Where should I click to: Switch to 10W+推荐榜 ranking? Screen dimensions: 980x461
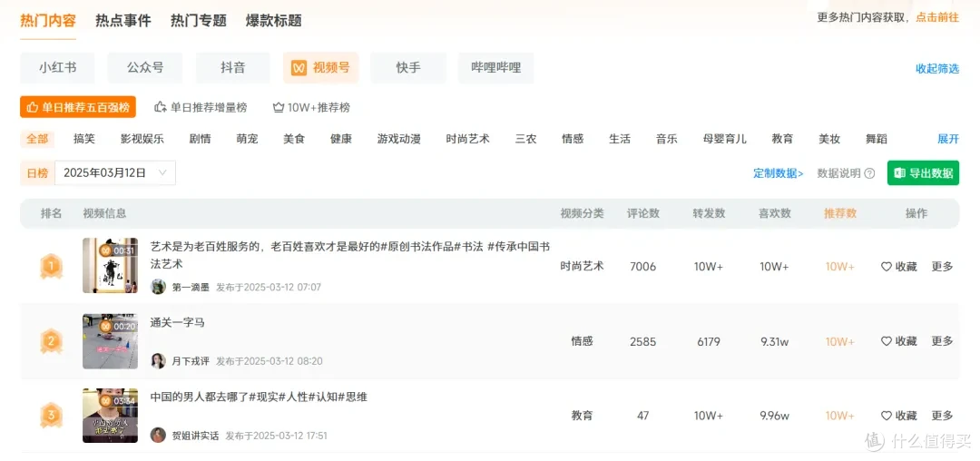click(x=311, y=107)
